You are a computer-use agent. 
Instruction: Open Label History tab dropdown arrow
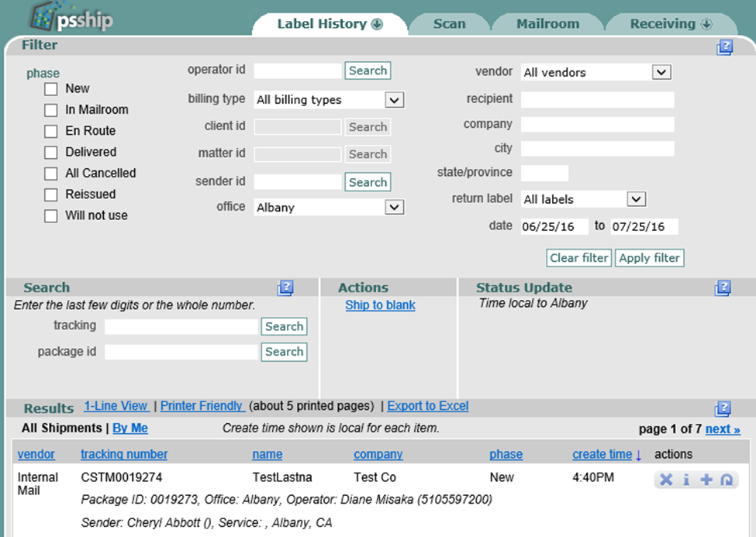(377, 24)
